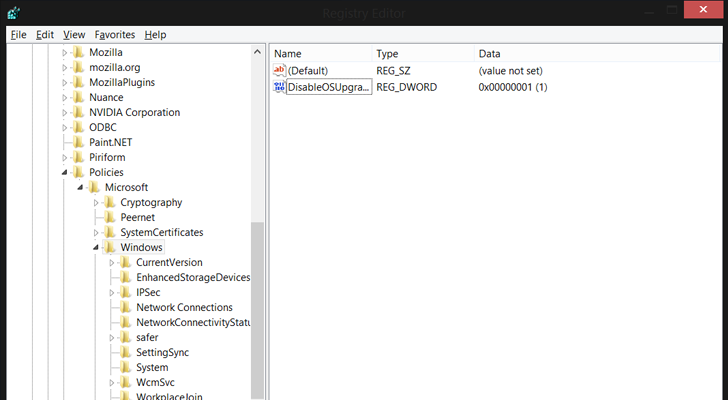
Task: Expand the WcmSvc key
Action: [x=112, y=383]
